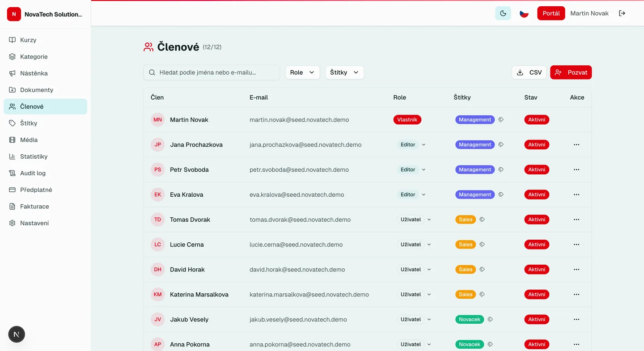Click the three dots for Tomas Dvorak
Viewport: 644px width, 351px height.
tap(576, 220)
